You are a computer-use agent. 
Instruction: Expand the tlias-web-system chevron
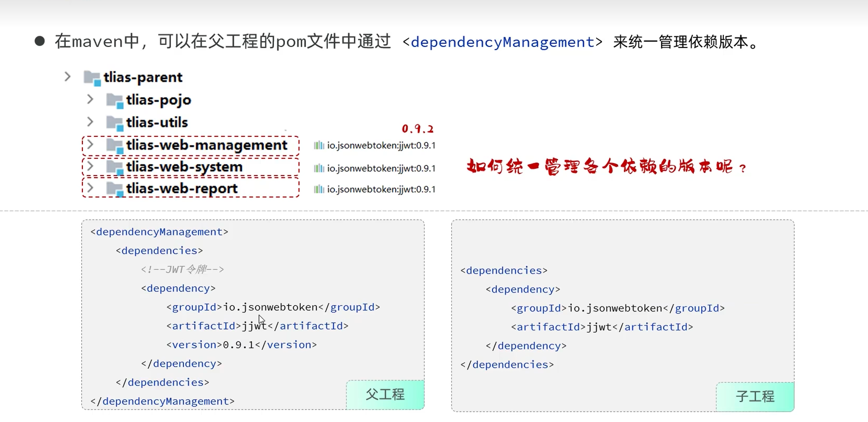pyautogui.click(x=90, y=166)
